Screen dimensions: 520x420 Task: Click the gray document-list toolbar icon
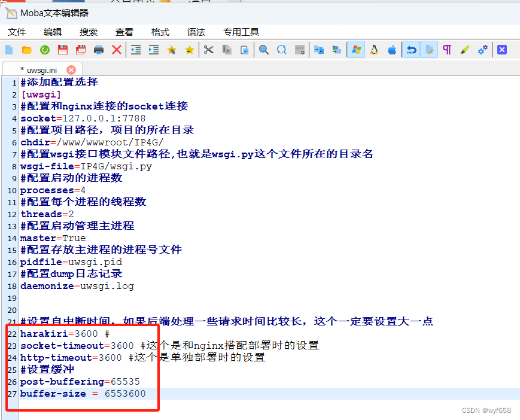click(x=300, y=50)
